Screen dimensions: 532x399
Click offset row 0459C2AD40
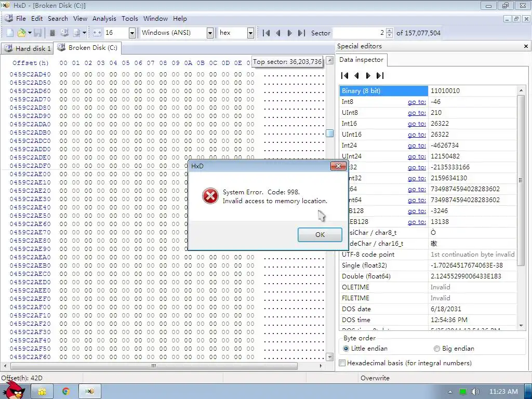[x=30, y=74]
